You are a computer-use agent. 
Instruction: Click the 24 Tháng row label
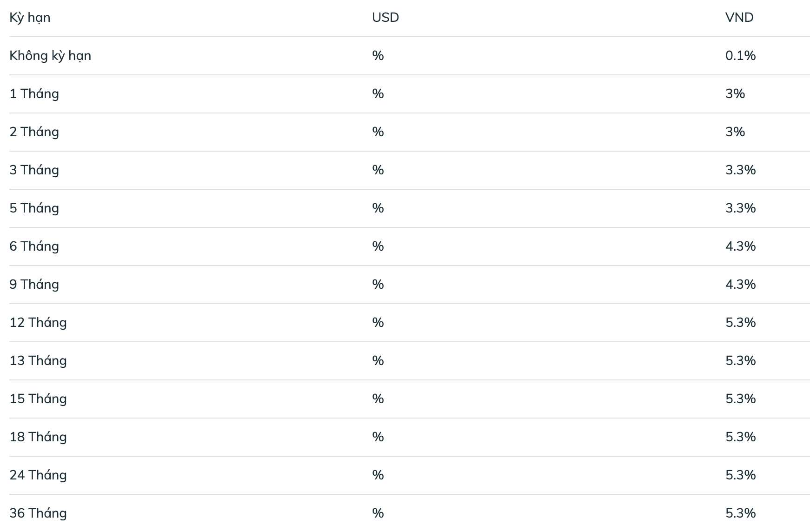(x=38, y=475)
